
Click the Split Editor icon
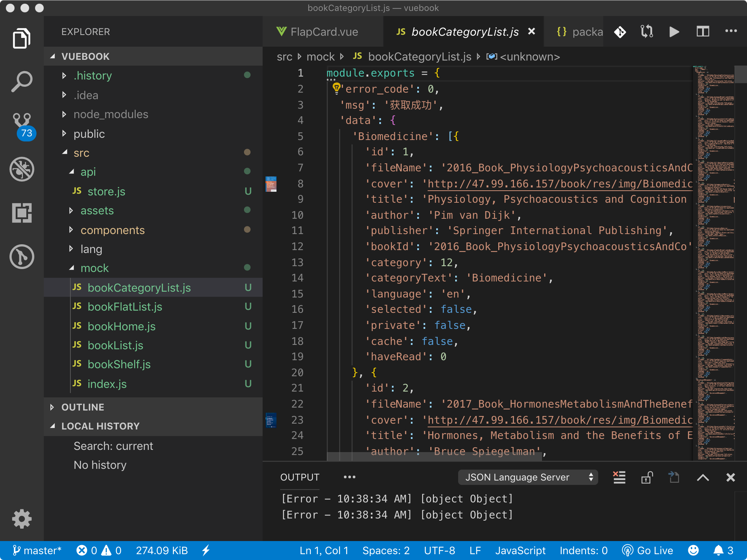click(x=703, y=32)
